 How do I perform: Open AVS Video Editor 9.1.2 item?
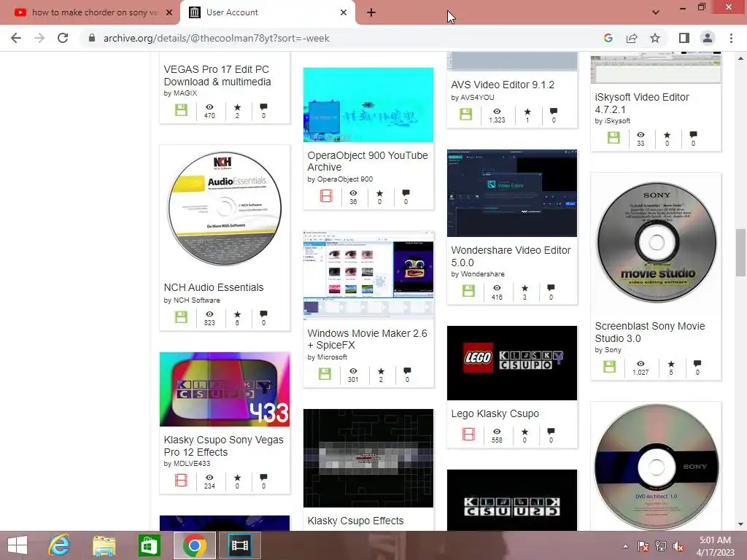(503, 85)
